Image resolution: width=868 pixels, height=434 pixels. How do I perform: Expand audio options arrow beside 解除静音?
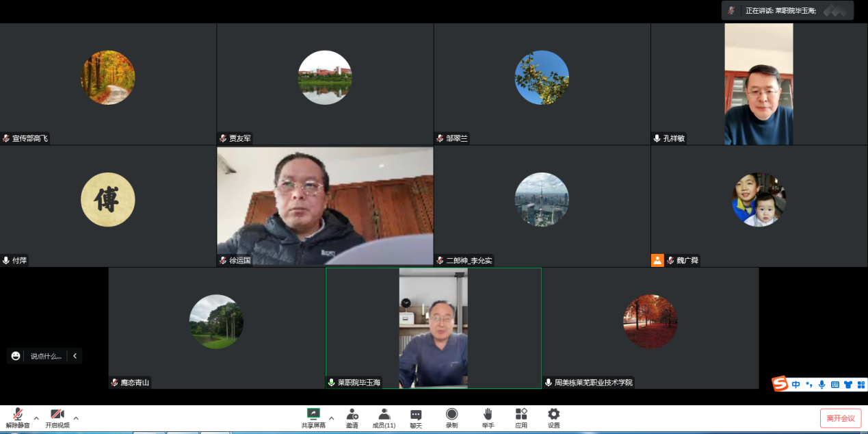click(36, 418)
